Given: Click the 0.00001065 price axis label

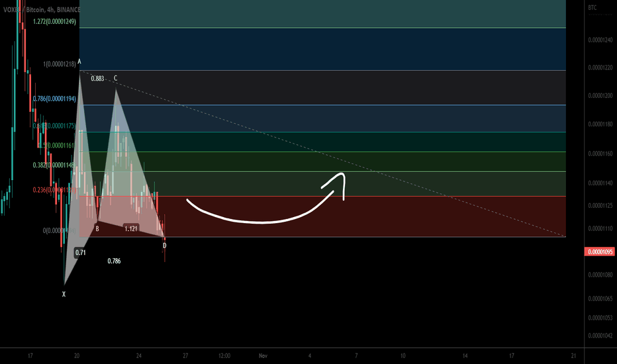Looking at the screenshot, I should (x=600, y=298).
